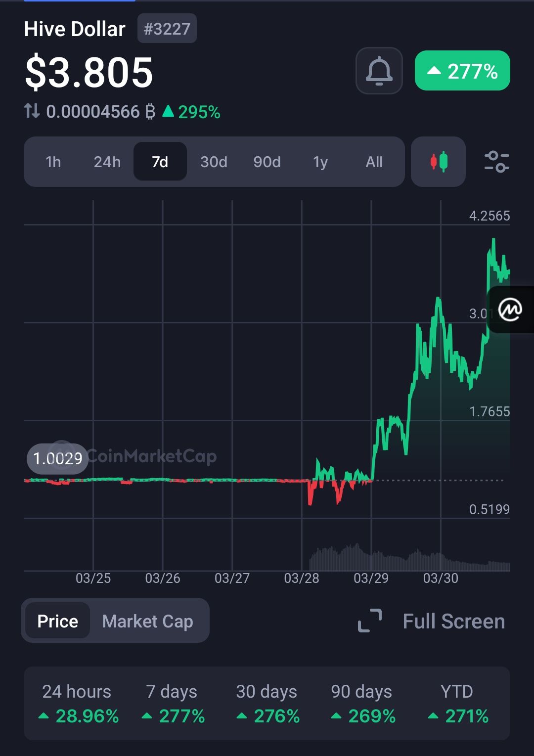Select the 24h timeframe
Viewport: 534px width, 756px height.
107,162
